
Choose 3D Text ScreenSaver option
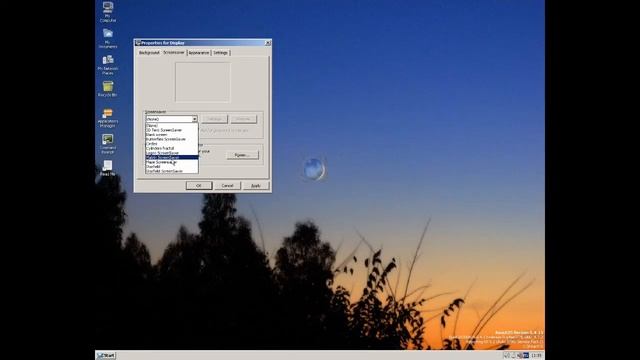pos(172,130)
